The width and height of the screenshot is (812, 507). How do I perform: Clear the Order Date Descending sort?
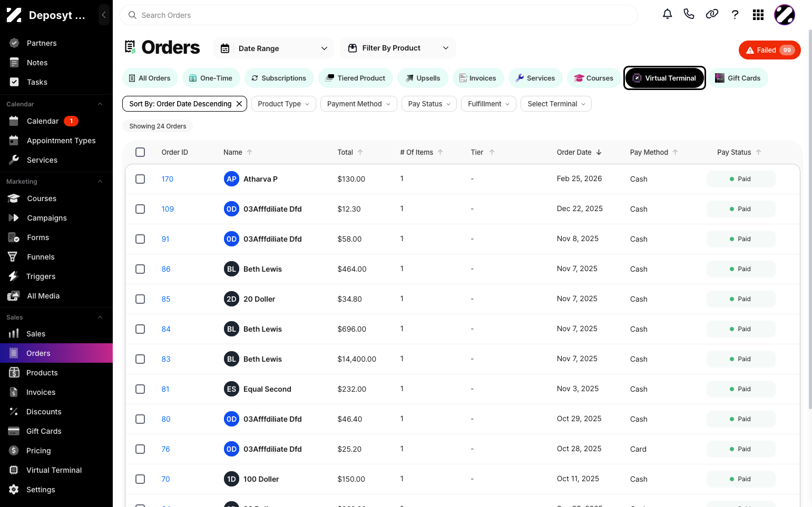pyautogui.click(x=239, y=104)
